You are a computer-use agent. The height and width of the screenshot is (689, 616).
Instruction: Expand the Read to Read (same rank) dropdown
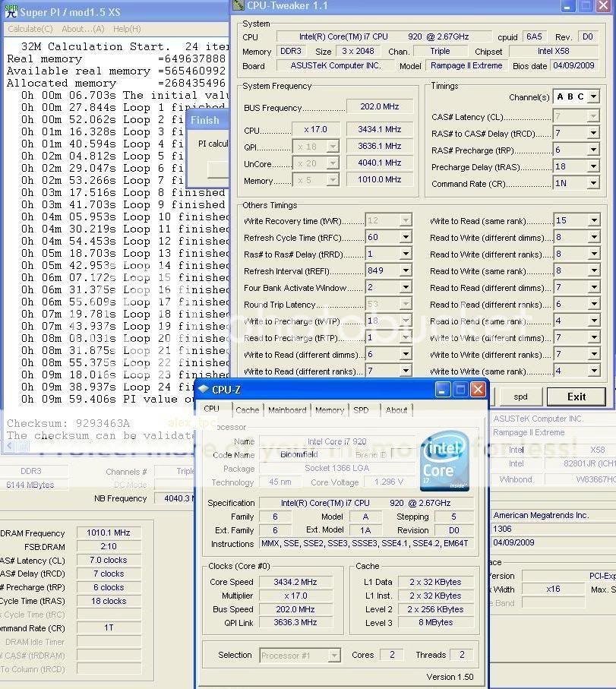tap(594, 321)
